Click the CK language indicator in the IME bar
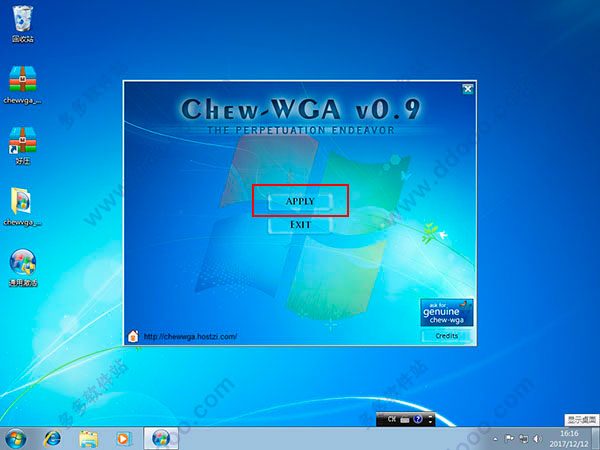The image size is (600, 450). tap(391, 419)
